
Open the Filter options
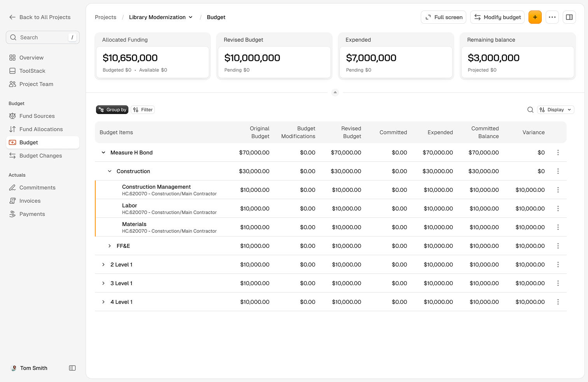142,110
